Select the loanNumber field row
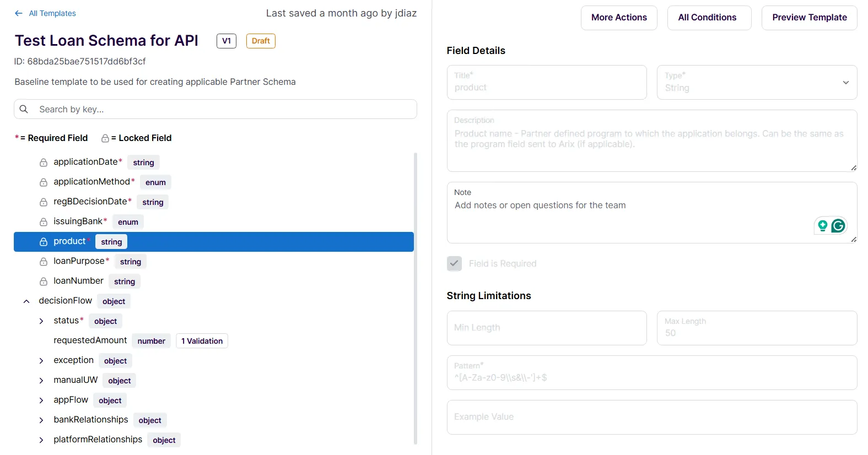The width and height of the screenshot is (868, 455). coord(214,281)
